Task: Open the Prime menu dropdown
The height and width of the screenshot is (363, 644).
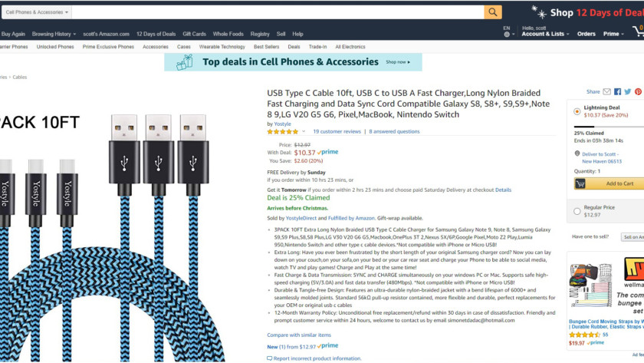Action: point(613,34)
